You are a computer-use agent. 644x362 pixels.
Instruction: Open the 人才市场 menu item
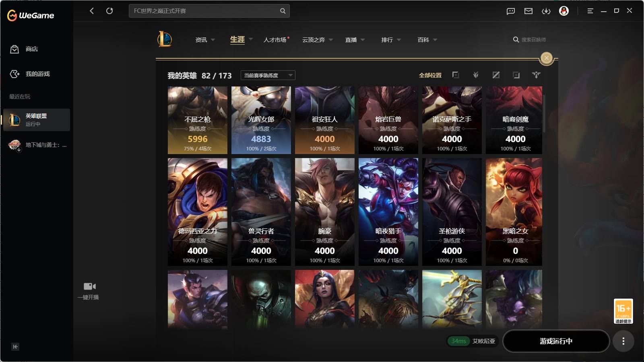(275, 40)
